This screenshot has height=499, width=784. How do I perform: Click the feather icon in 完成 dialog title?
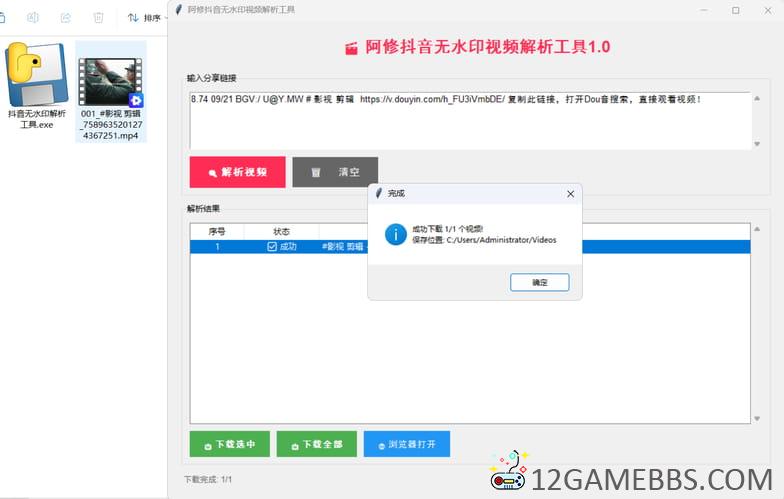(378, 194)
